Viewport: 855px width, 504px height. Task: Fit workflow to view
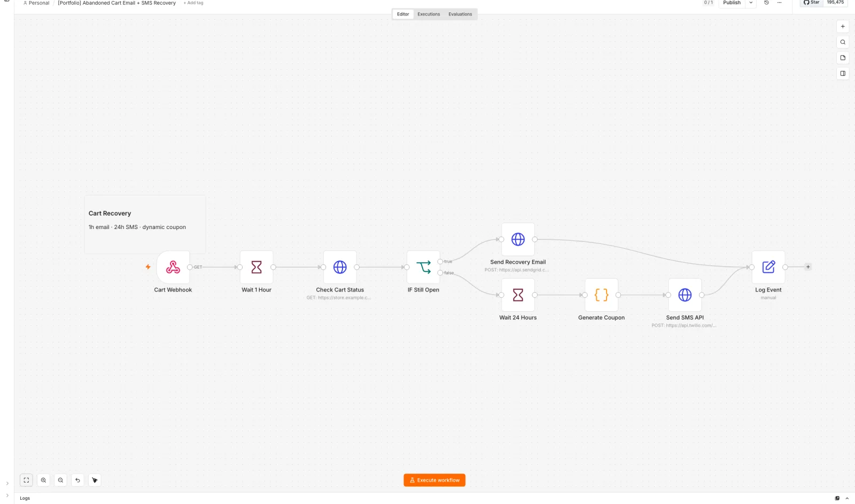tap(26, 480)
